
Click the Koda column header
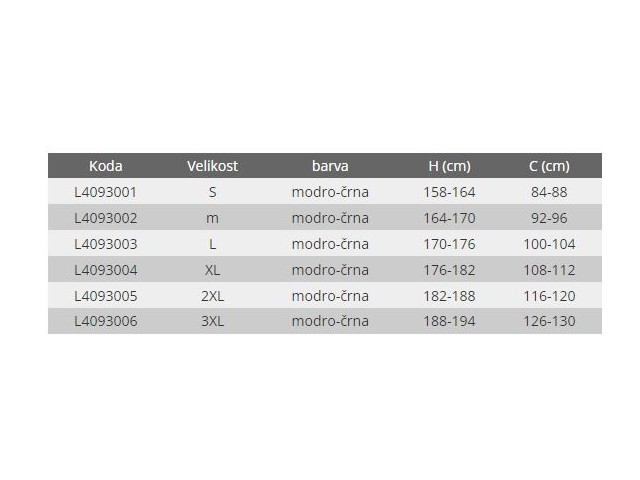click(105, 166)
